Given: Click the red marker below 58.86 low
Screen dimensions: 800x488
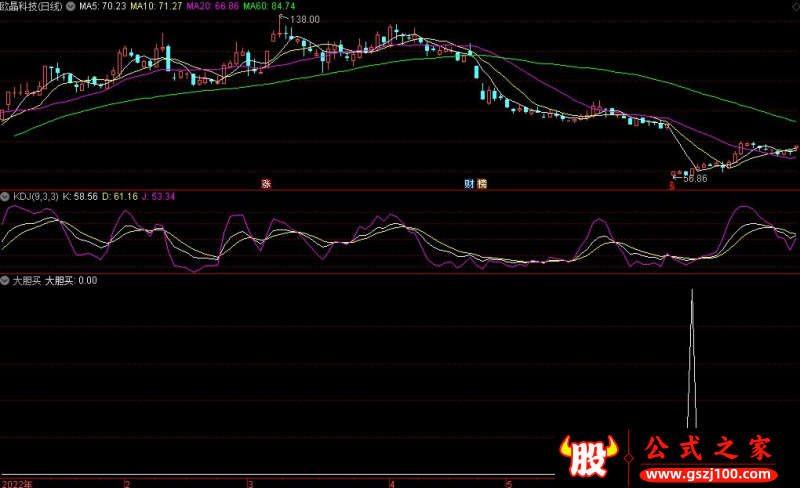Looking at the screenshot, I should (672, 184).
